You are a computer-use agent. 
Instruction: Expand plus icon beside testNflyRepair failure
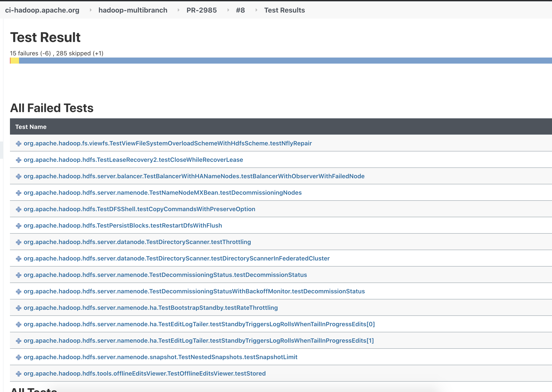[x=19, y=144]
